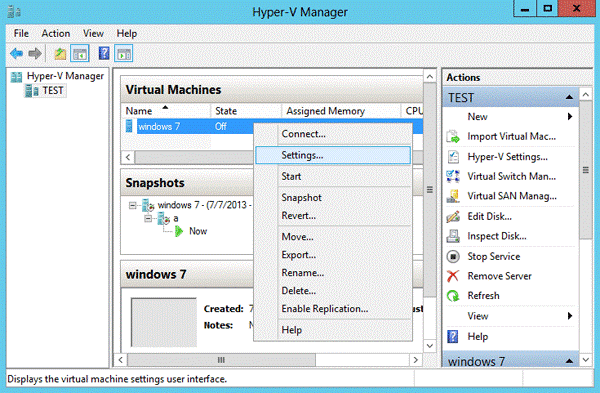This screenshot has height=393, width=600.
Task: Click Edit Disk... action link
Action: point(489,217)
